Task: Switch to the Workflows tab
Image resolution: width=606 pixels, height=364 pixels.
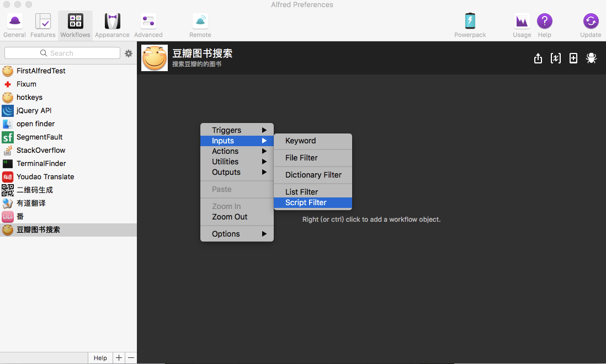Action: (76, 25)
